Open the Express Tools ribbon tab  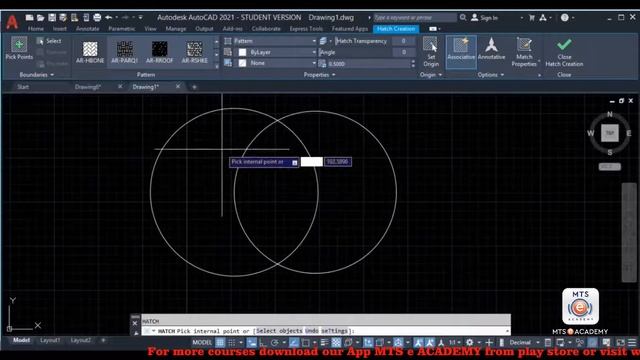pos(306,29)
